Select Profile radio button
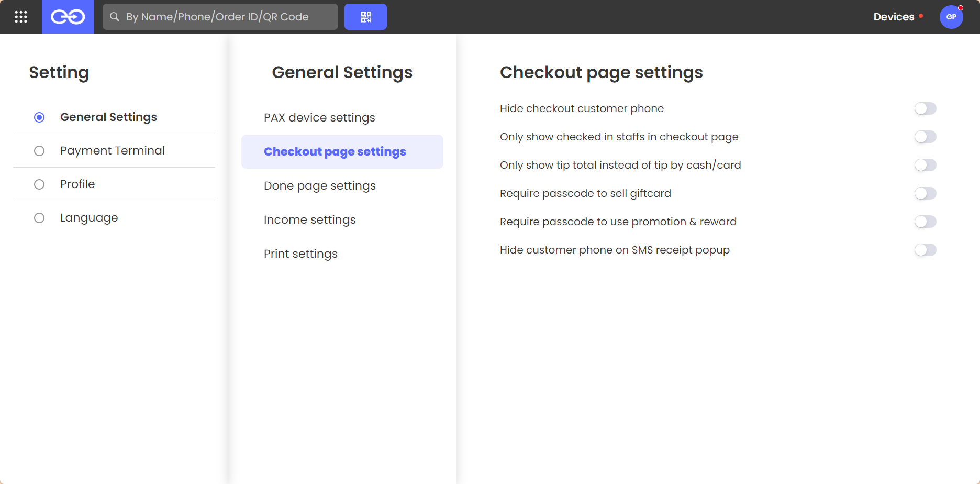Image resolution: width=980 pixels, height=484 pixels. pos(39,184)
